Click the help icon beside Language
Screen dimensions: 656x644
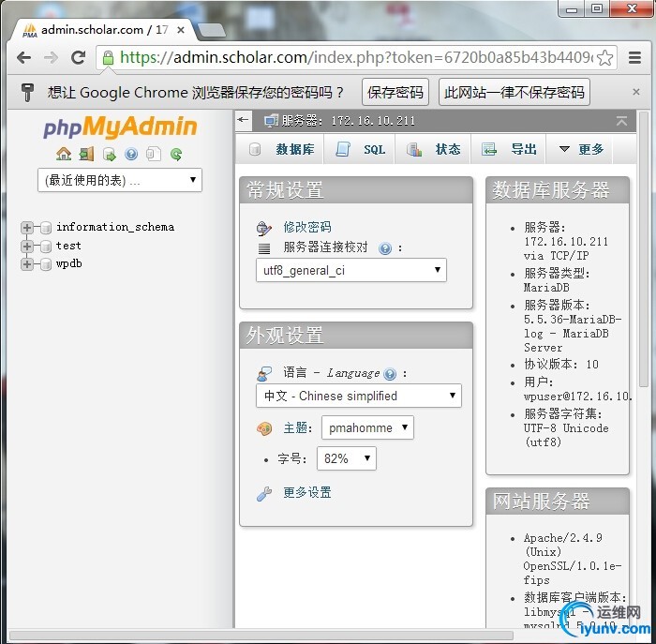click(x=390, y=374)
